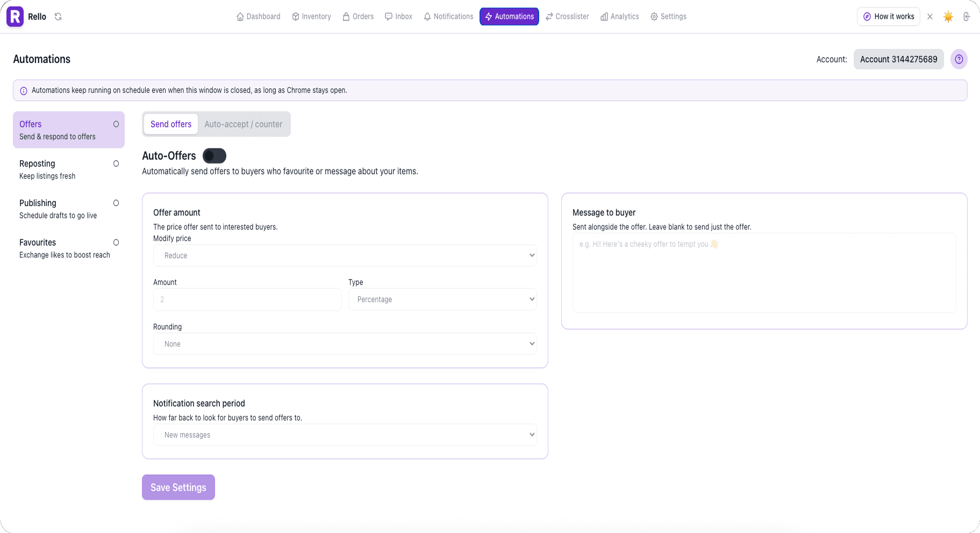Screen dimensions: 980x533
Task: Open the Favourites sidebar section
Action: click(x=69, y=248)
